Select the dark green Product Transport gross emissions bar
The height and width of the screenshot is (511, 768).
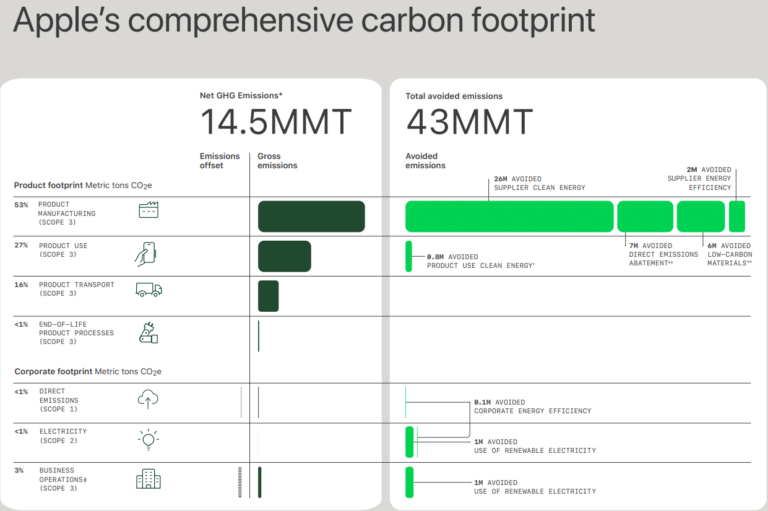(x=268, y=296)
